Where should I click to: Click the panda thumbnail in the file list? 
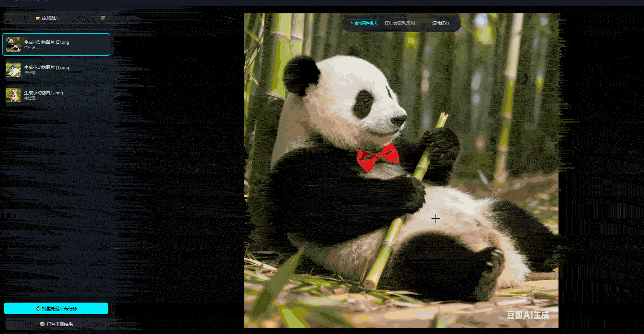(13, 44)
